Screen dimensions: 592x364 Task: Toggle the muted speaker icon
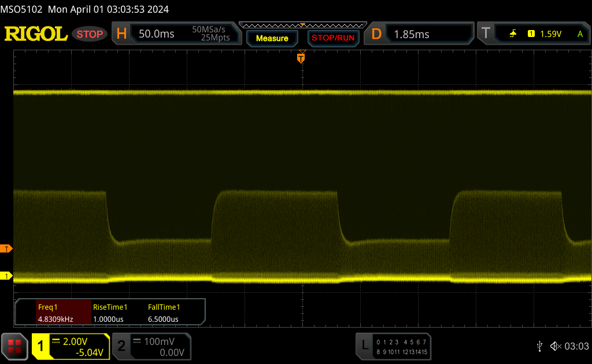pyautogui.click(x=556, y=346)
